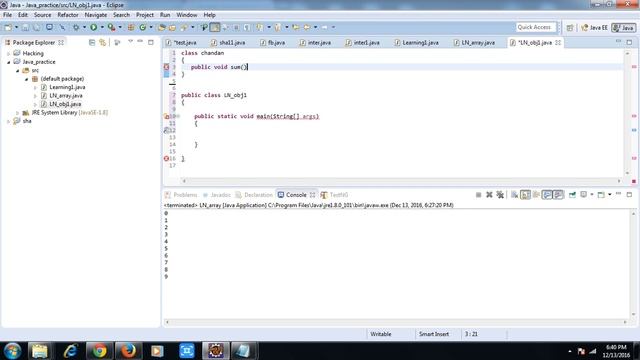The height and width of the screenshot is (360, 640).
Task: Toggle Scroll Lock in console toolbar
Action: (x=525, y=195)
